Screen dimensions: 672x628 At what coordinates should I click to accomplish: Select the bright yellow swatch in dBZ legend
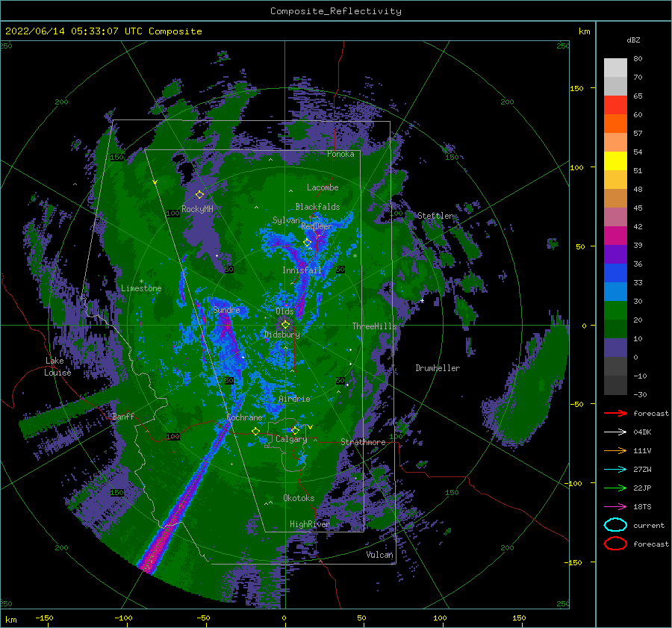(x=615, y=161)
